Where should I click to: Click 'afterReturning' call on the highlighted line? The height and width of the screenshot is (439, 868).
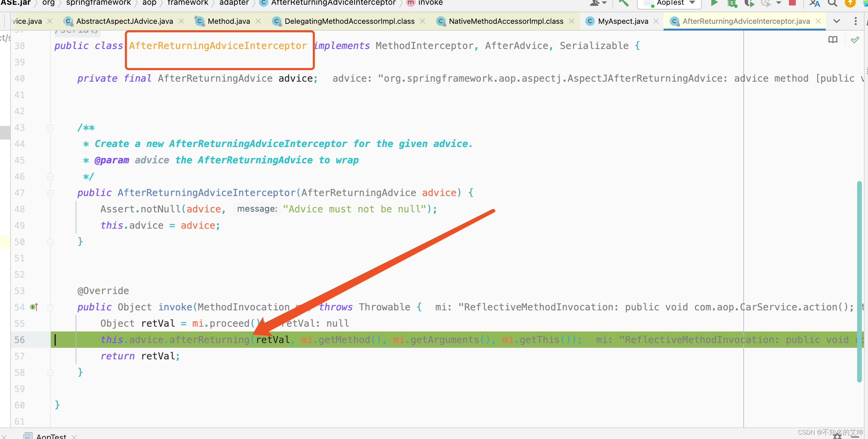pyautogui.click(x=209, y=340)
